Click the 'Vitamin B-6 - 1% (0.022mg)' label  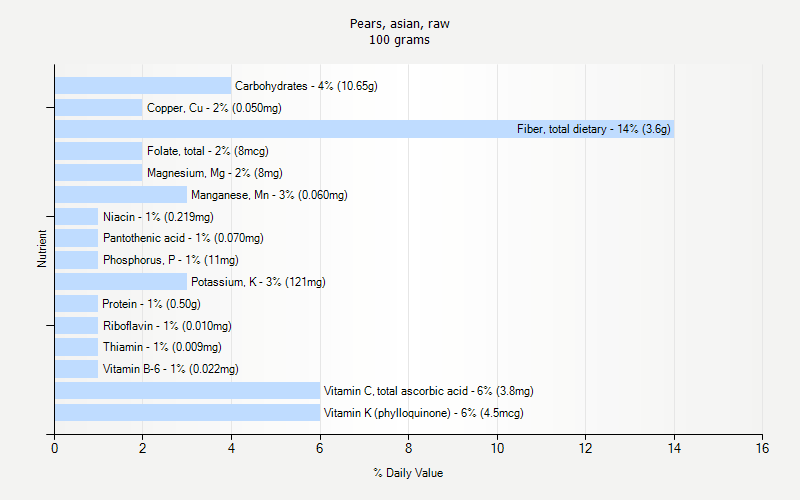[x=170, y=369]
